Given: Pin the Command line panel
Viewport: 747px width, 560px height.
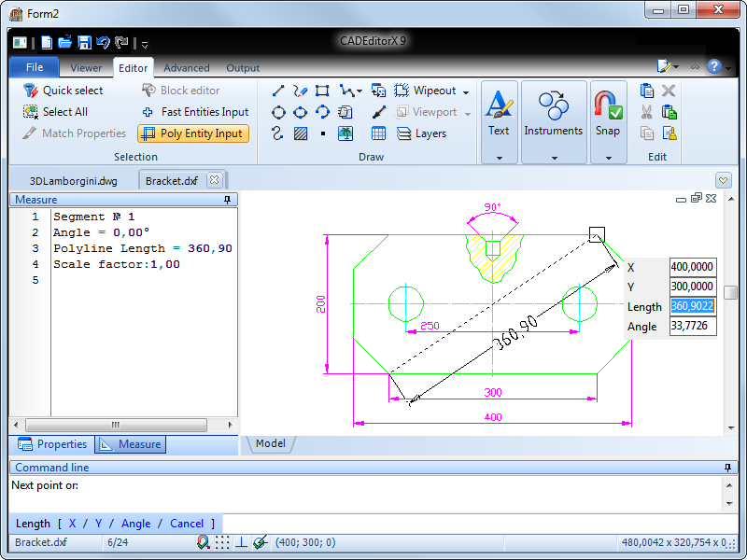Looking at the screenshot, I should (x=727, y=468).
